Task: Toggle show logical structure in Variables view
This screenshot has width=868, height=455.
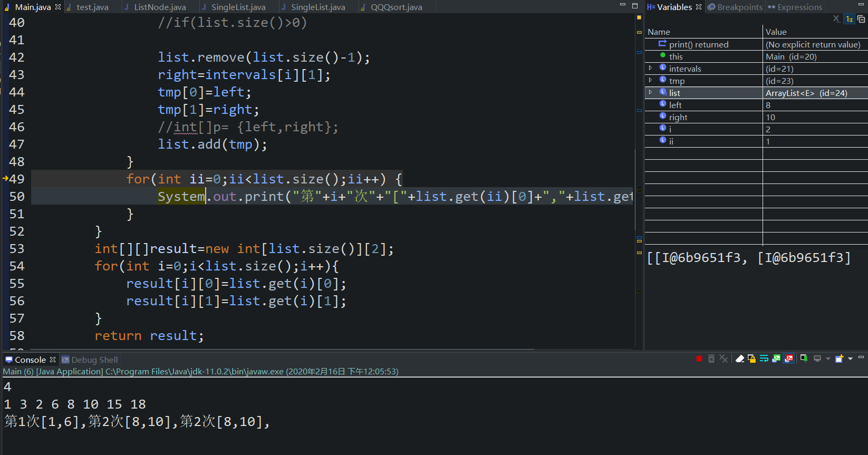Action: click(850, 19)
